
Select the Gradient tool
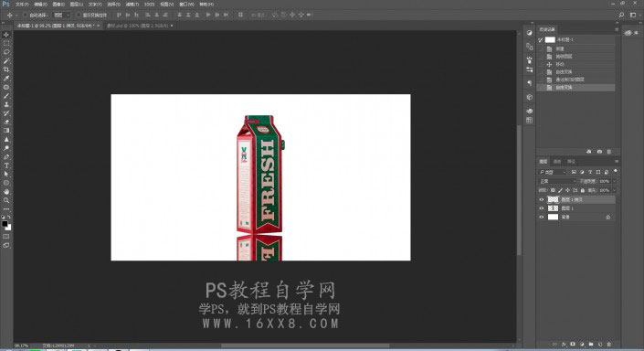point(6,131)
